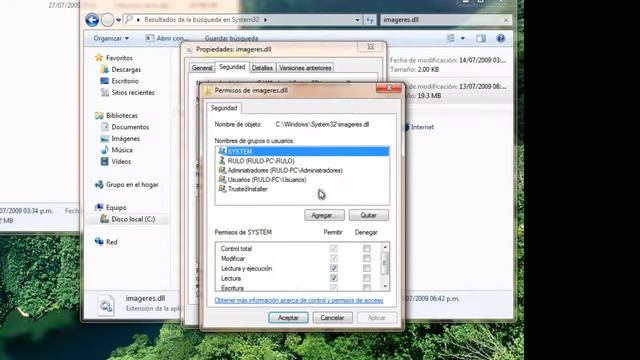This screenshot has height=360, width=640.
Task: Close the Propiedades: imageres.dll dialog
Action: 371,47
